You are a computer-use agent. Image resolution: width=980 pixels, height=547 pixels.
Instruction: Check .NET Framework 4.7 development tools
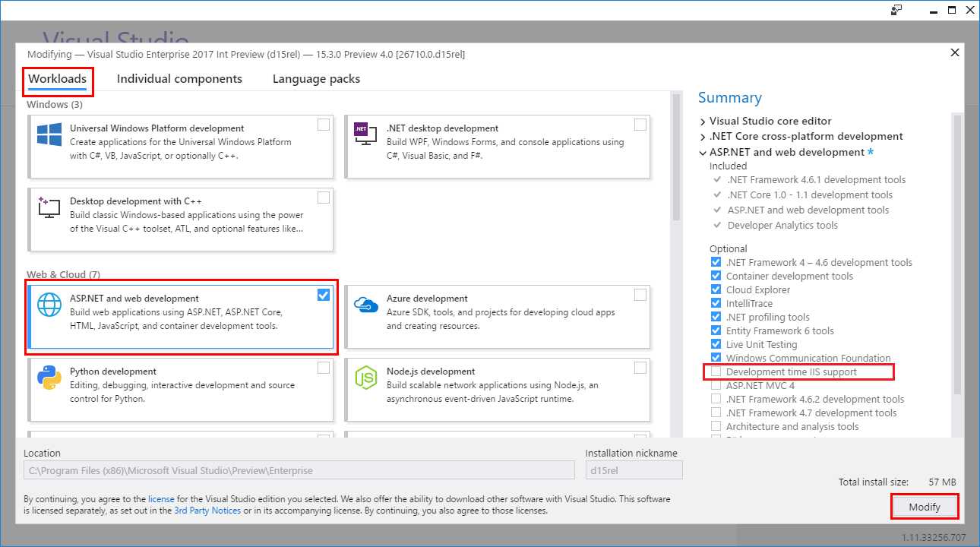click(716, 413)
